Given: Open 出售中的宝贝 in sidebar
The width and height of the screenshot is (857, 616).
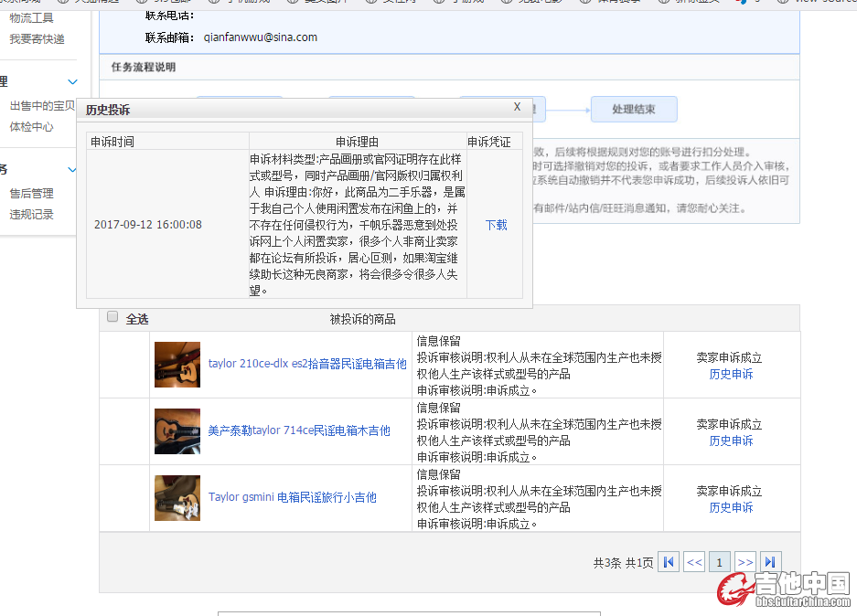Looking at the screenshot, I should point(42,106).
